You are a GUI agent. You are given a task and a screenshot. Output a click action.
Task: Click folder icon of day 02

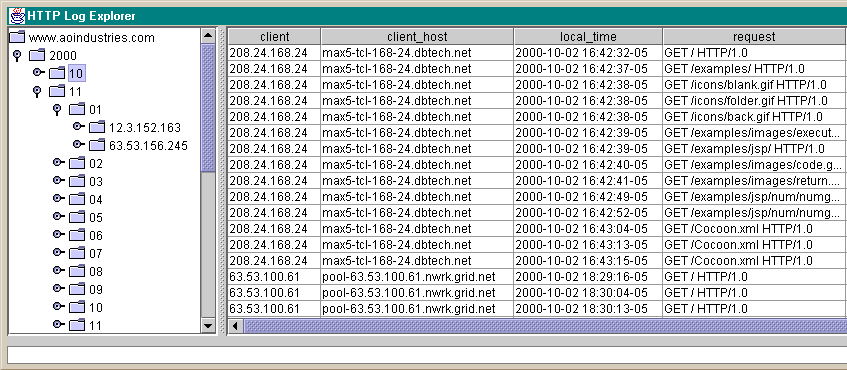click(77, 163)
